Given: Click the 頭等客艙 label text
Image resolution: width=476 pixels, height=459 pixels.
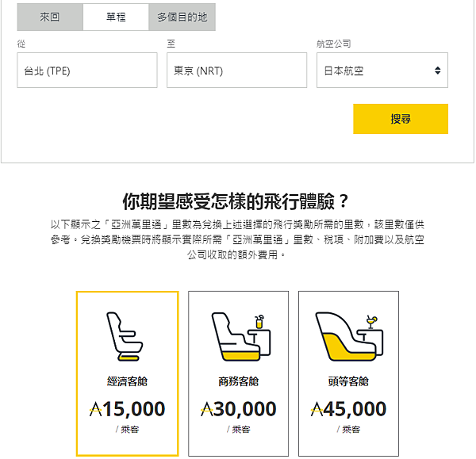Looking at the screenshot, I should [x=348, y=381].
